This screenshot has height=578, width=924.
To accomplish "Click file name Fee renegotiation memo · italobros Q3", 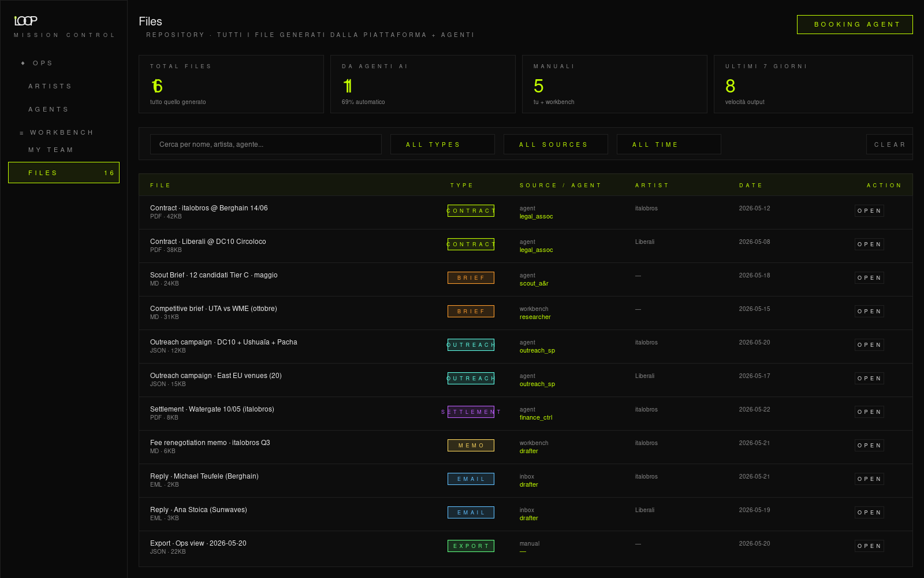I will pos(210,443).
